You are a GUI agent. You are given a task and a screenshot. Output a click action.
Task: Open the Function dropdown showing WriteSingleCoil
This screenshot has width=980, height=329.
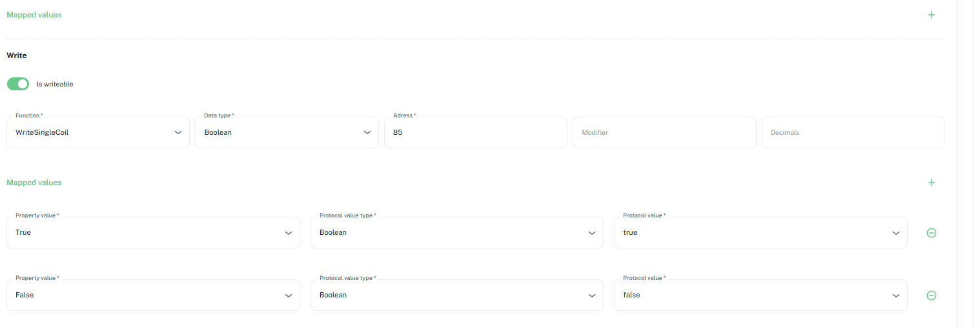(98, 132)
